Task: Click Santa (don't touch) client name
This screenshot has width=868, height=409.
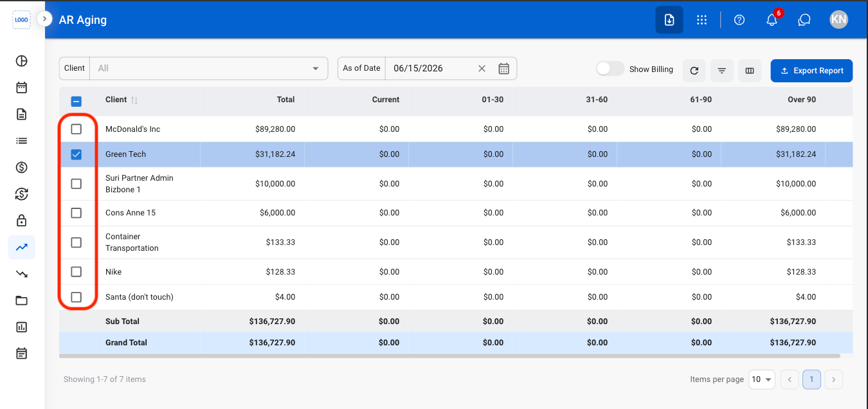Action: coord(140,297)
